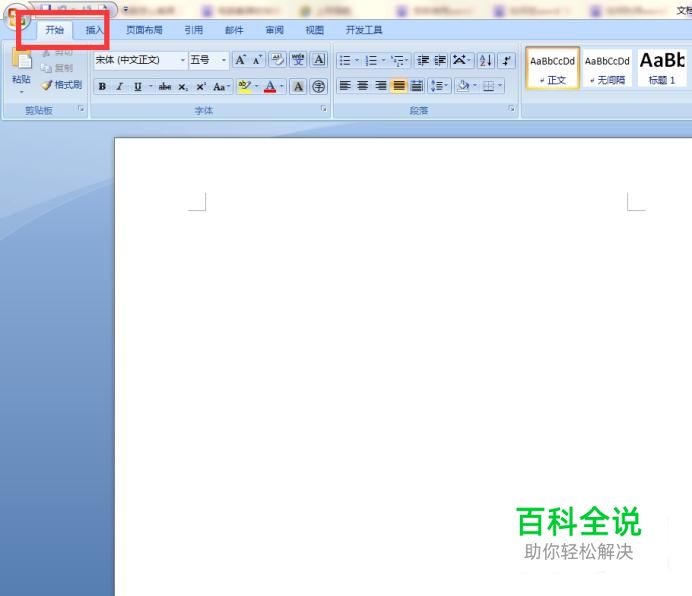Toggle Superscript formatting
The height and width of the screenshot is (596, 692).
tap(201, 87)
